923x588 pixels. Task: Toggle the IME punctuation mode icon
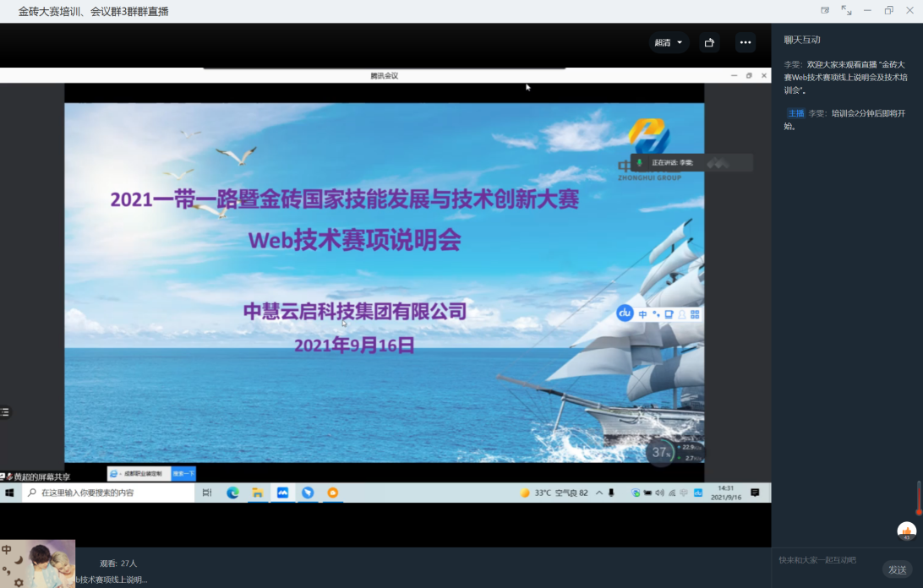pyautogui.click(x=656, y=314)
